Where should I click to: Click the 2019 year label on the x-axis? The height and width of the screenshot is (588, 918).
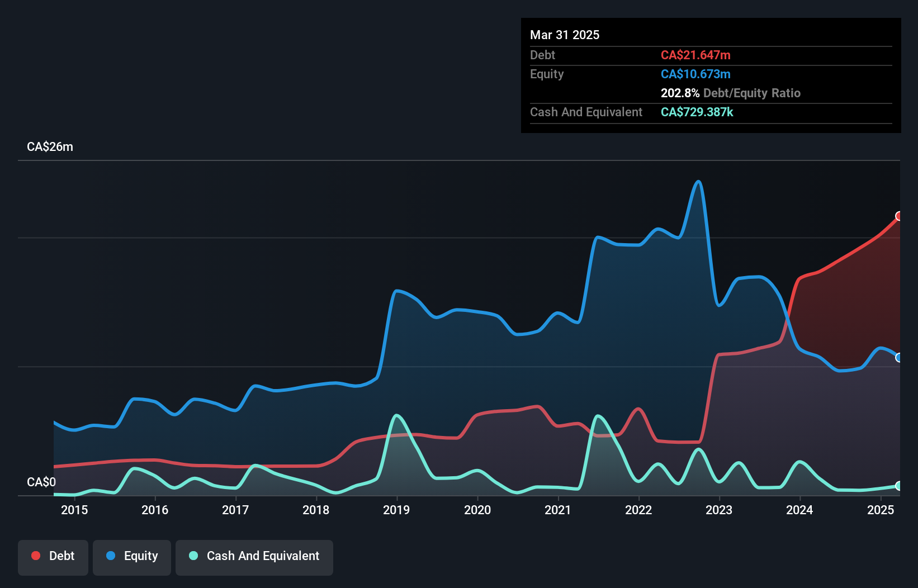397,510
